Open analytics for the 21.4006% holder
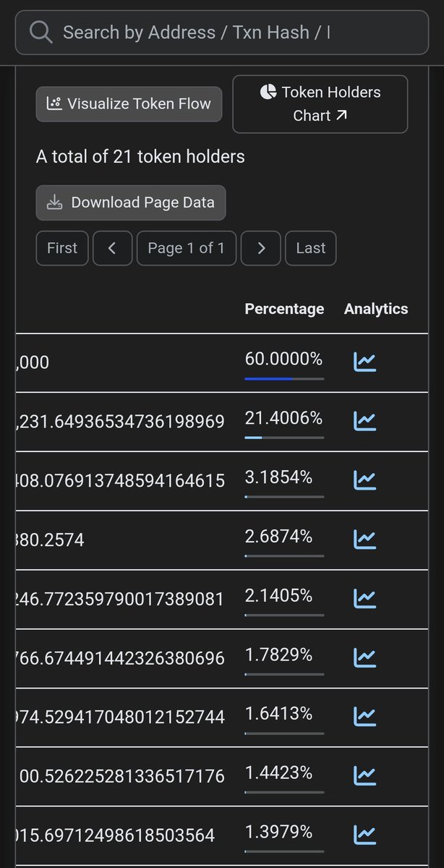Viewport: 444px width, 868px height. pos(364,420)
